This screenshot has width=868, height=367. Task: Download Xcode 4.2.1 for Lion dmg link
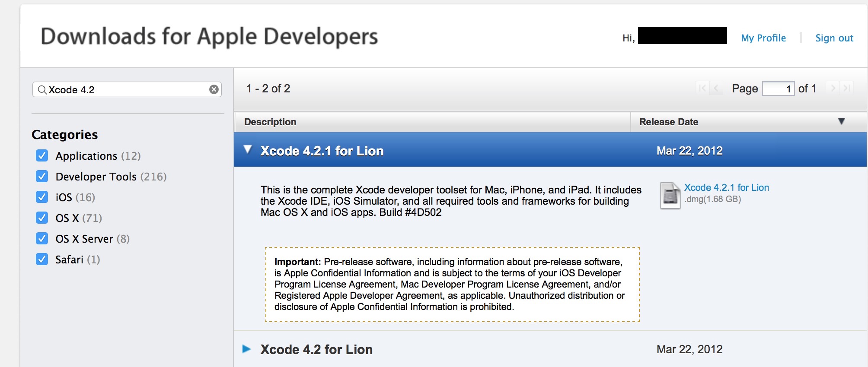[x=727, y=187]
